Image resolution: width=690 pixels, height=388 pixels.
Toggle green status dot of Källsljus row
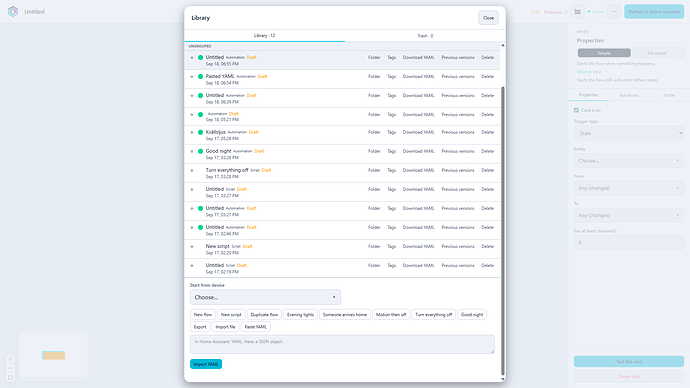(x=200, y=132)
